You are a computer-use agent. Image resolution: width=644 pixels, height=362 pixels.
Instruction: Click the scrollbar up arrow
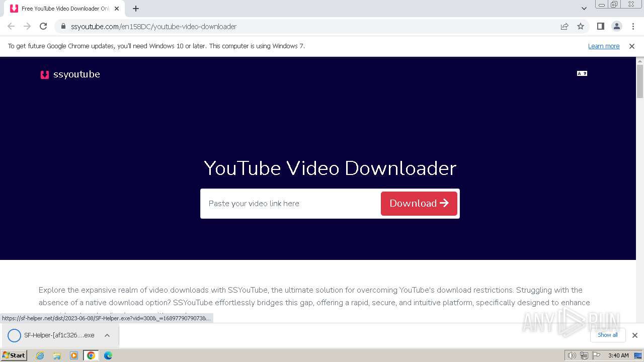pos(640,61)
